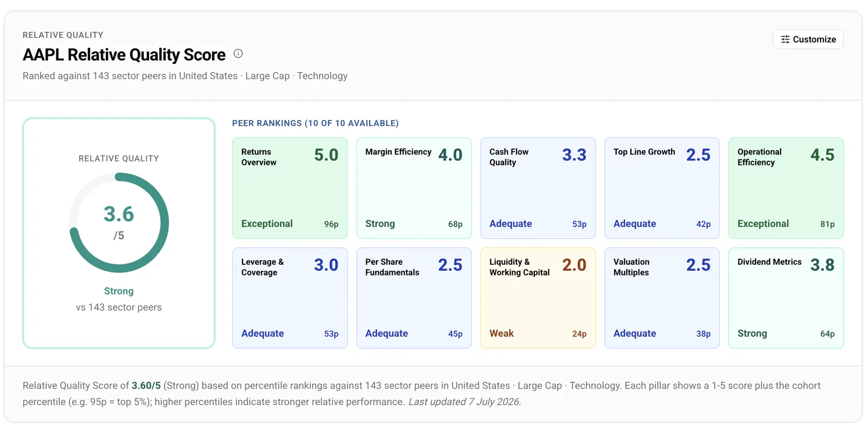Click the info icon beside AAPL Relative Quality Score

[238, 54]
